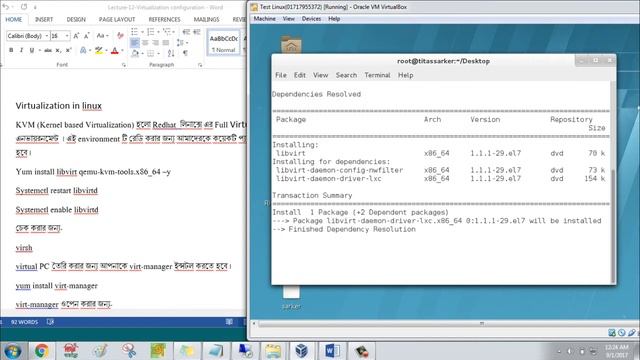Switch to MAILINGS tab in Word

206,20
